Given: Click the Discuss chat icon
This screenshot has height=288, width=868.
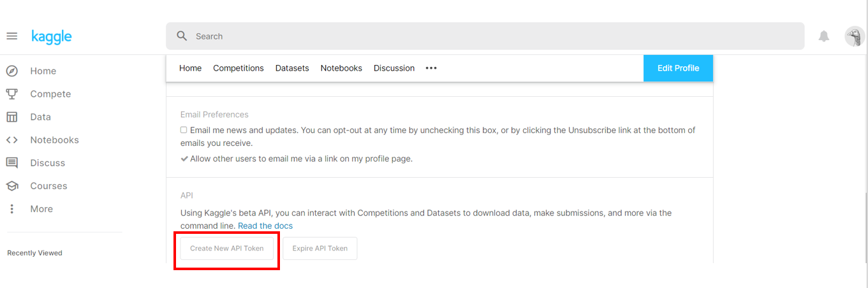Looking at the screenshot, I should coord(11,162).
